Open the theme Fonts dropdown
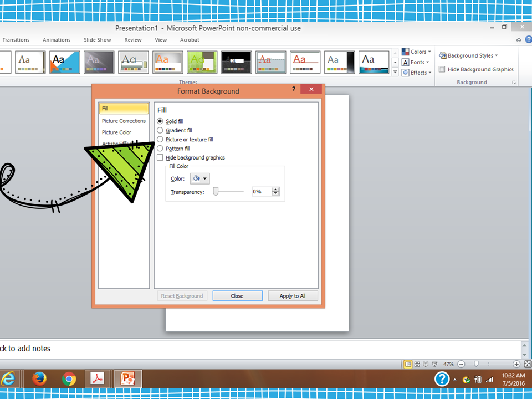This screenshot has width=532, height=399. (416, 62)
